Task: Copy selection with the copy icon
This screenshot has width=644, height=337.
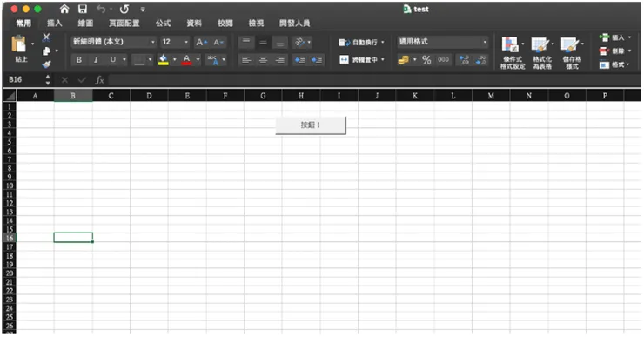Action: click(x=46, y=51)
